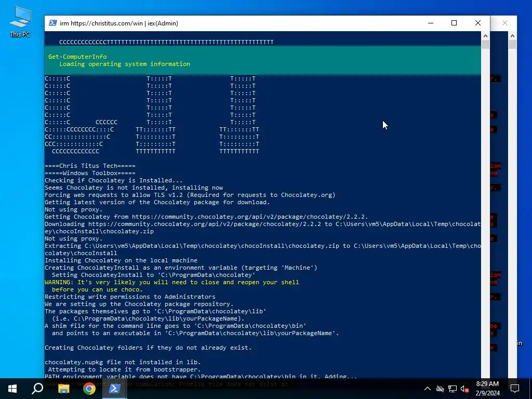Image resolution: width=532 pixels, height=399 pixels.
Task: Open the This PC desktop icon
Action: [20, 22]
